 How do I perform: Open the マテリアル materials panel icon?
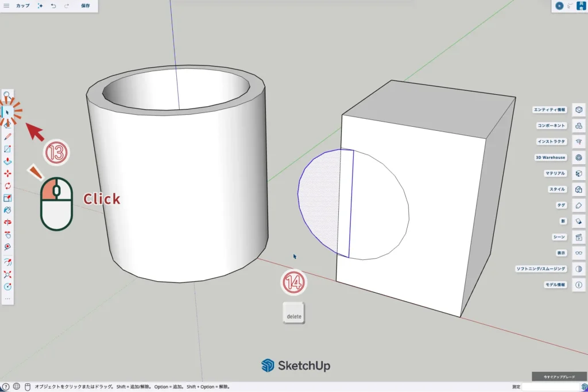pos(579,173)
